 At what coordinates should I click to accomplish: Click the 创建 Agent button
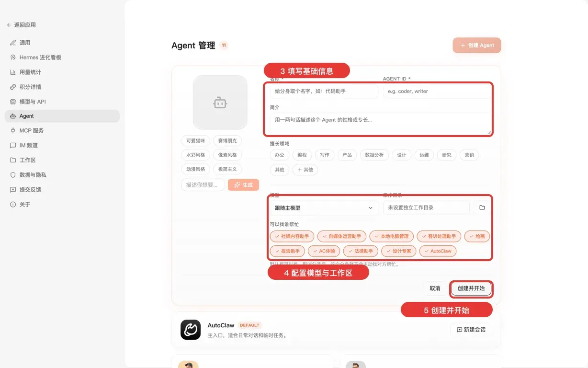(477, 45)
